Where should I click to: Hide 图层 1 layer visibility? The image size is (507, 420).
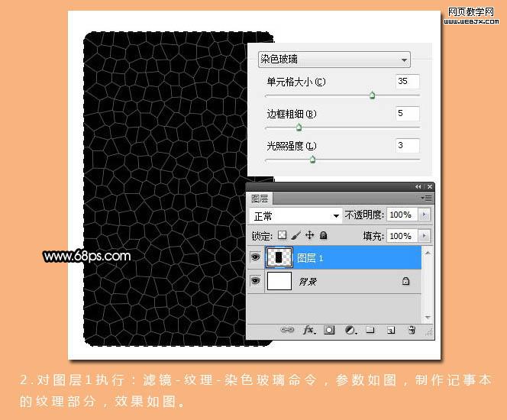click(x=256, y=257)
